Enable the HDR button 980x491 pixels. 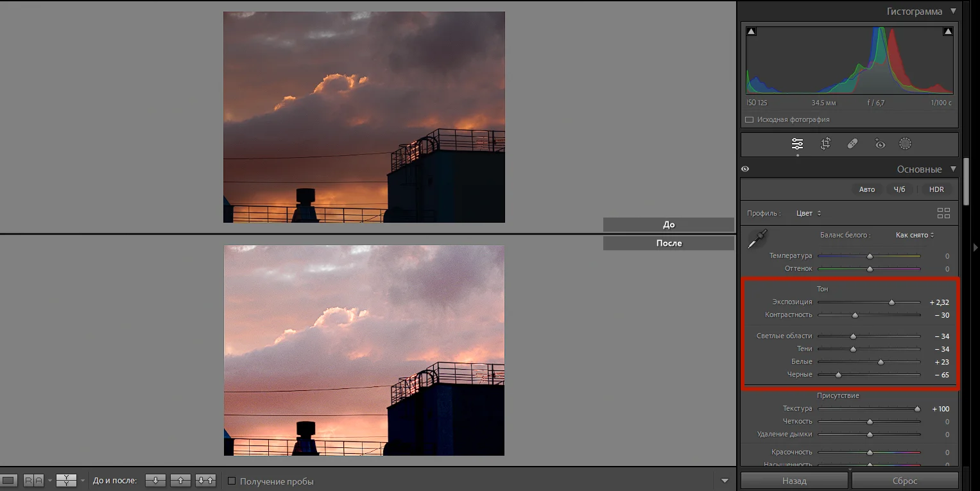tap(936, 189)
